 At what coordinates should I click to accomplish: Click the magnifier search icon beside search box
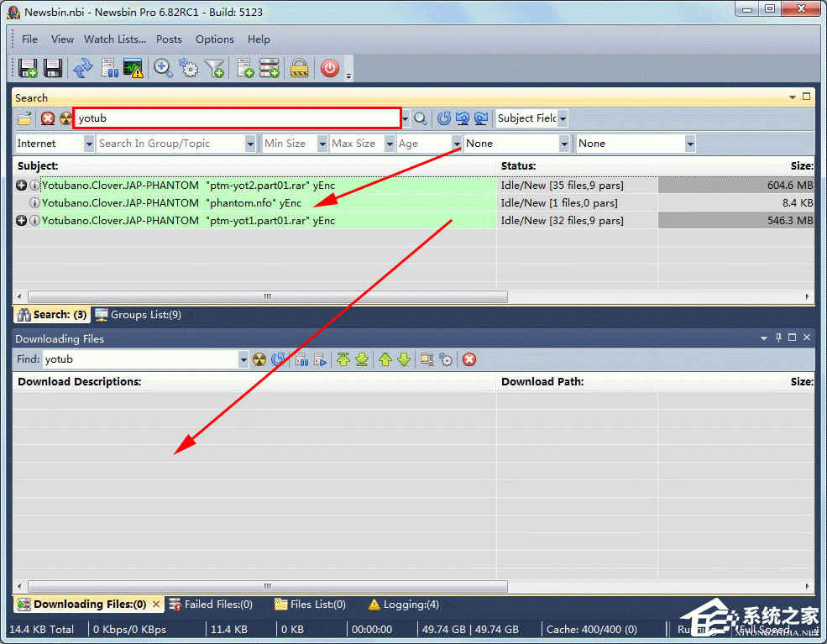click(x=421, y=118)
